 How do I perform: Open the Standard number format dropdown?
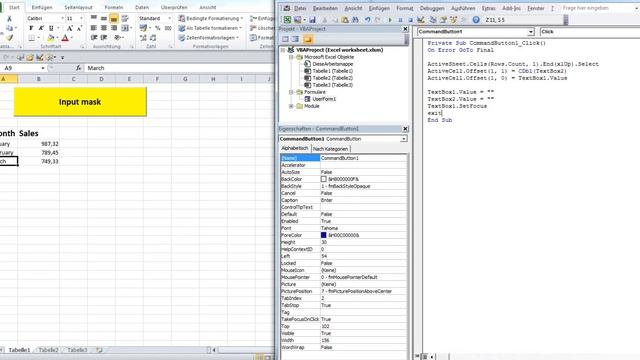[x=169, y=18]
